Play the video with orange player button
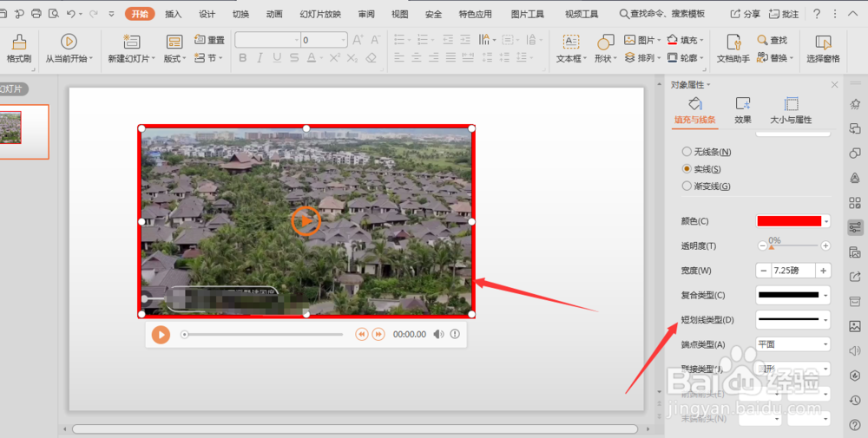 161,335
